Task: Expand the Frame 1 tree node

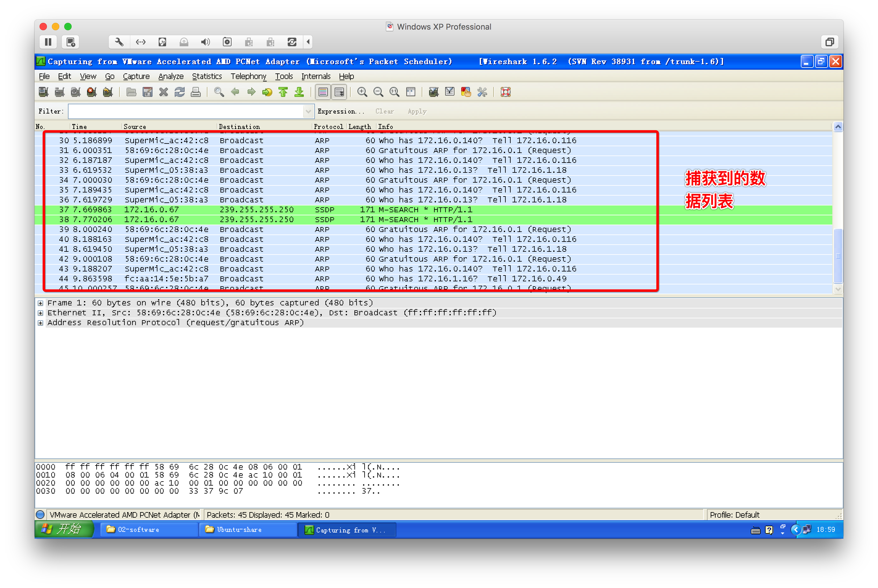Action: point(40,303)
